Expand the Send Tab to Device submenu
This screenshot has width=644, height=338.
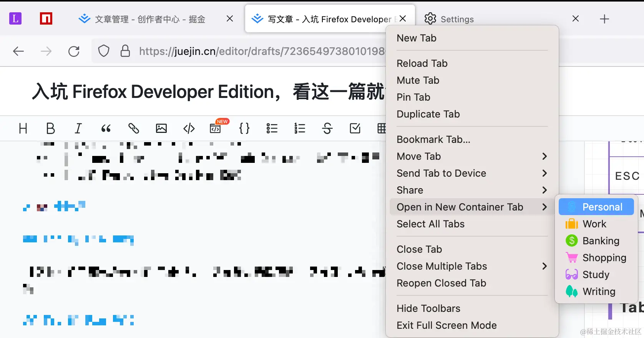472,173
